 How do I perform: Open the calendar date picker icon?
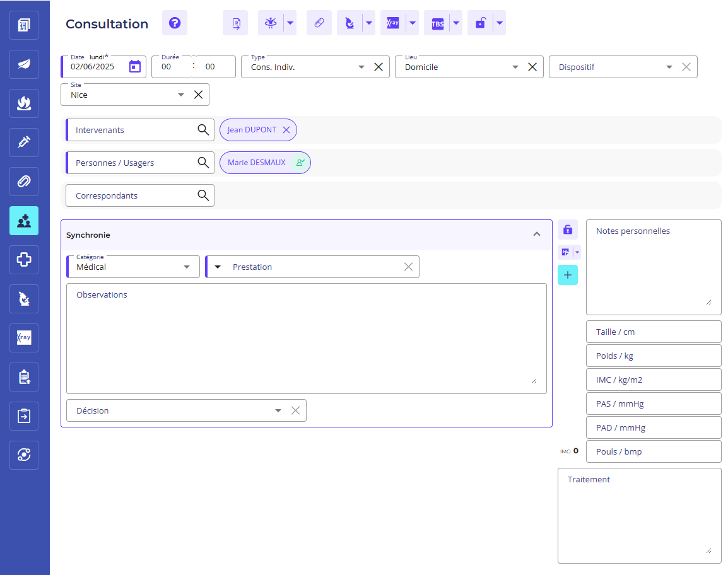click(x=134, y=66)
